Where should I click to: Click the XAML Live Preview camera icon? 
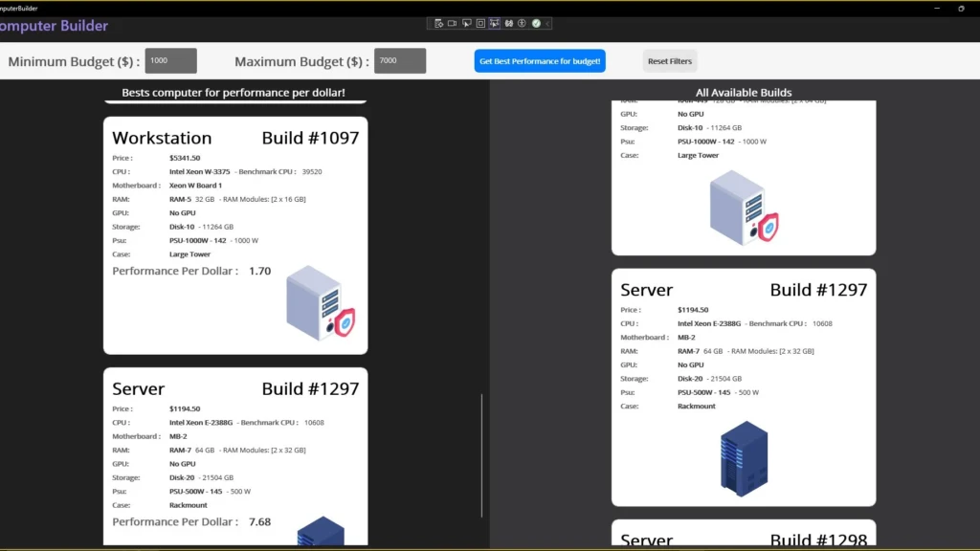(x=453, y=23)
